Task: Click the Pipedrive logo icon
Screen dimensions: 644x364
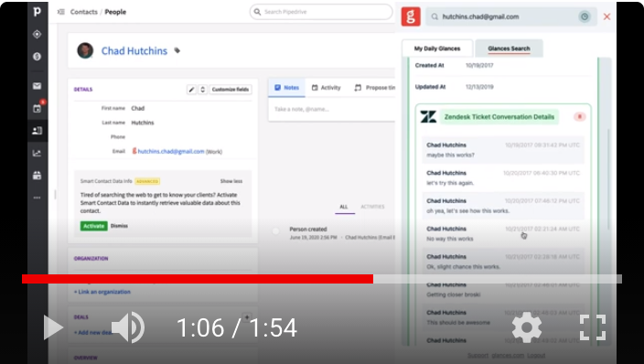Action: click(x=37, y=12)
